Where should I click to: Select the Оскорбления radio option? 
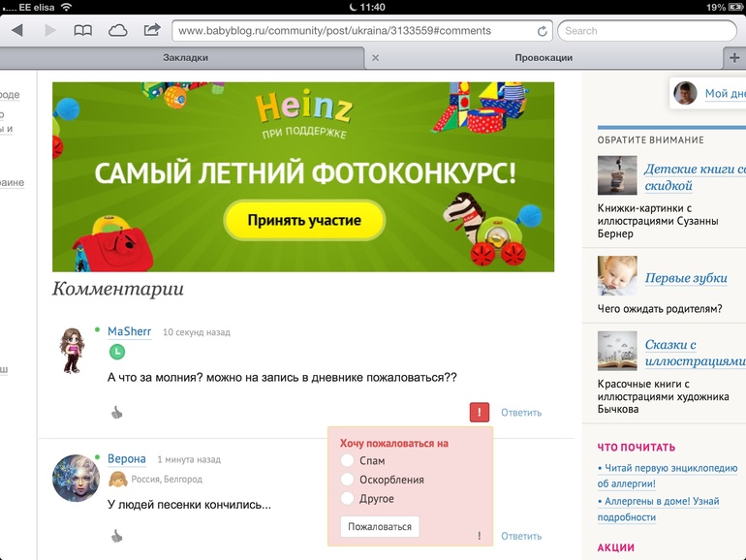point(347,480)
